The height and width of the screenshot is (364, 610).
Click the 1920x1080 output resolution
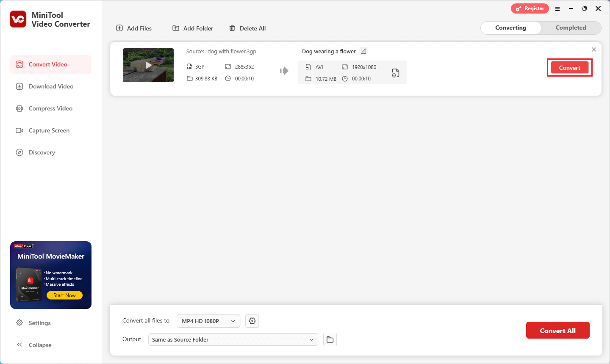[364, 67]
